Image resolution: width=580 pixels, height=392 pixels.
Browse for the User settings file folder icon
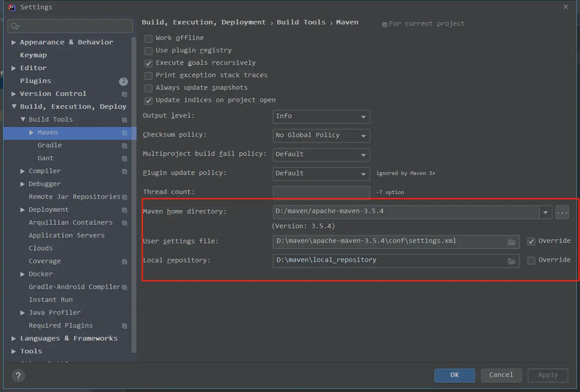[512, 242]
